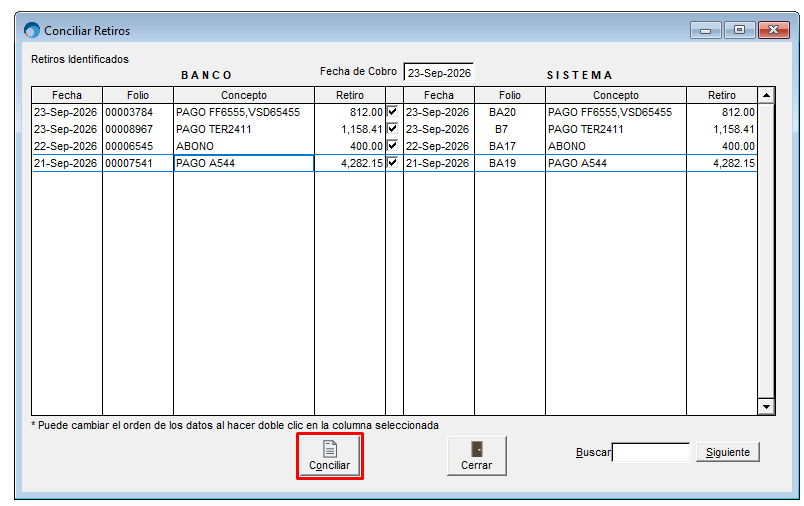The width and height of the screenshot is (804, 506).
Task: Click Sistema Folio column header
Action: [x=510, y=95]
